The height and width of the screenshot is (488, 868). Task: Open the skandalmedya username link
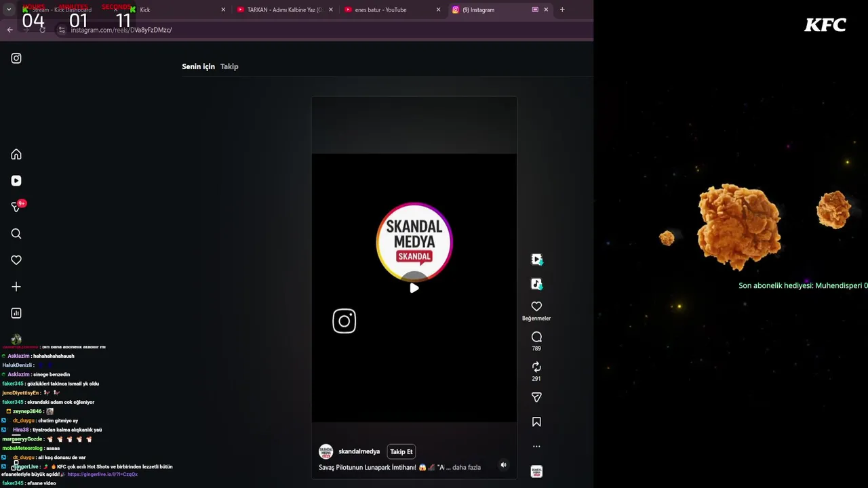coord(359,451)
